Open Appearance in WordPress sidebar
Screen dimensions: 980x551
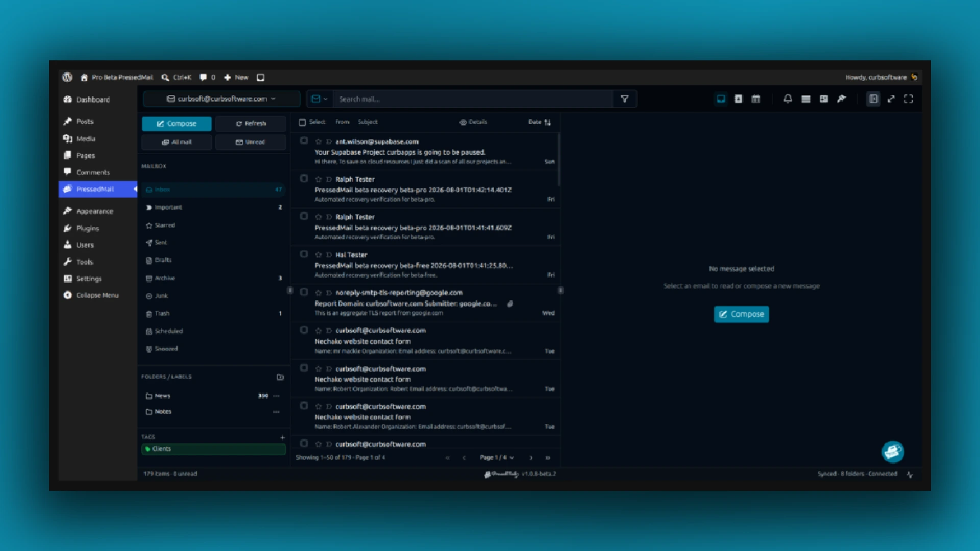(97, 211)
